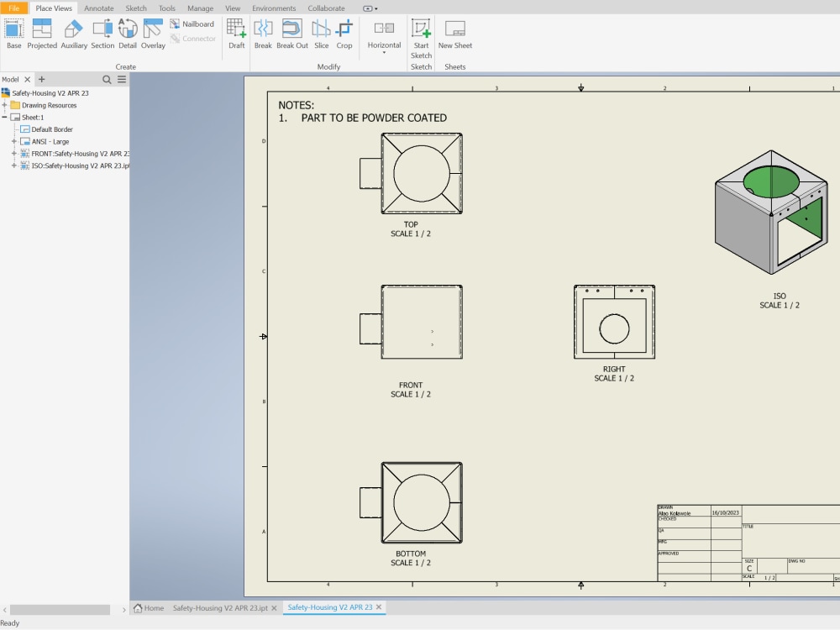
Task: Open the Auxiliary view tool
Action: [73, 34]
